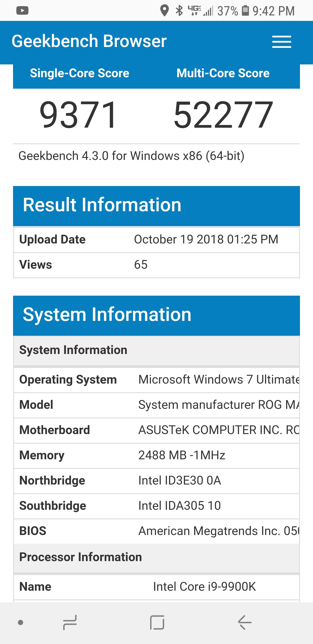The height and width of the screenshot is (644, 313).
Task: Tap the battery status icon
Action: (245, 11)
